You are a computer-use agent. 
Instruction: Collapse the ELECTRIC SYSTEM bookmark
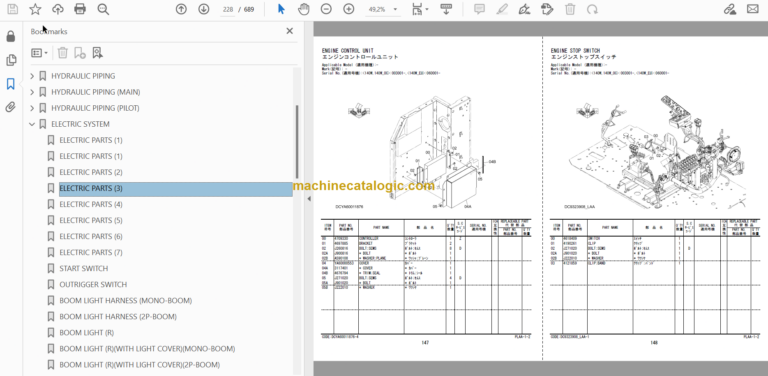pyautogui.click(x=32, y=124)
